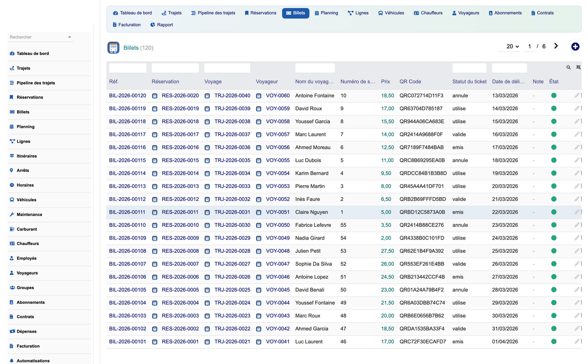Select the active Billets tab
The image size is (588, 364).
[x=295, y=13]
